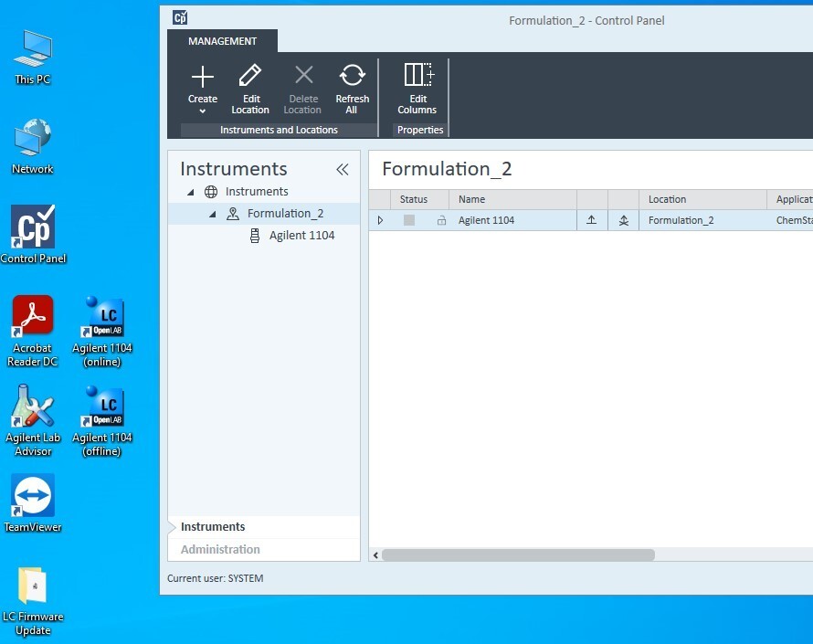Click the scrollbar left arrow
Viewport: 813px width, 644px height.
pos(375,555)
